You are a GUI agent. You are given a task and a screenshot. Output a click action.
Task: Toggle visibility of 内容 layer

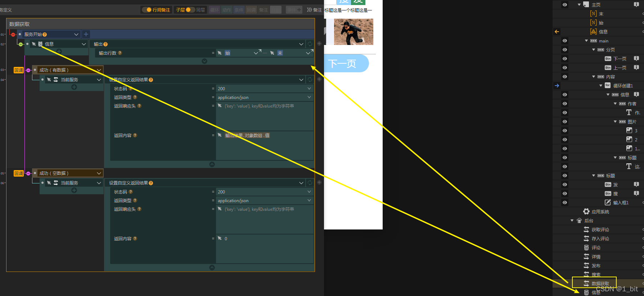(565, 77)
